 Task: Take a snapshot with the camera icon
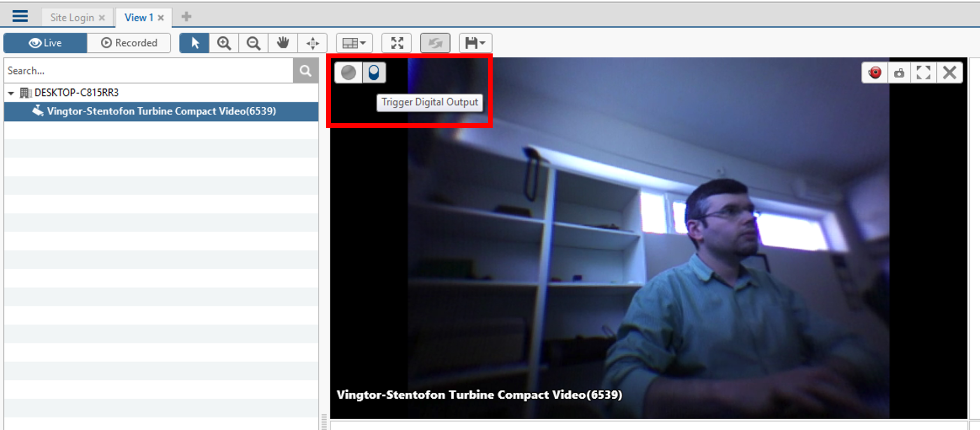(899, 72)
